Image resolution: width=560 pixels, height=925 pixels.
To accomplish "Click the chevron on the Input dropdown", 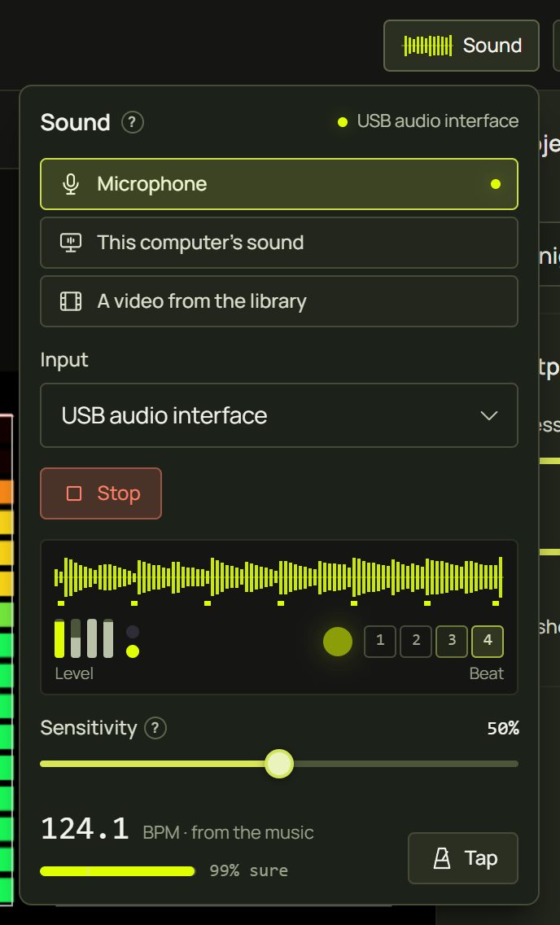I will (488, 416).
